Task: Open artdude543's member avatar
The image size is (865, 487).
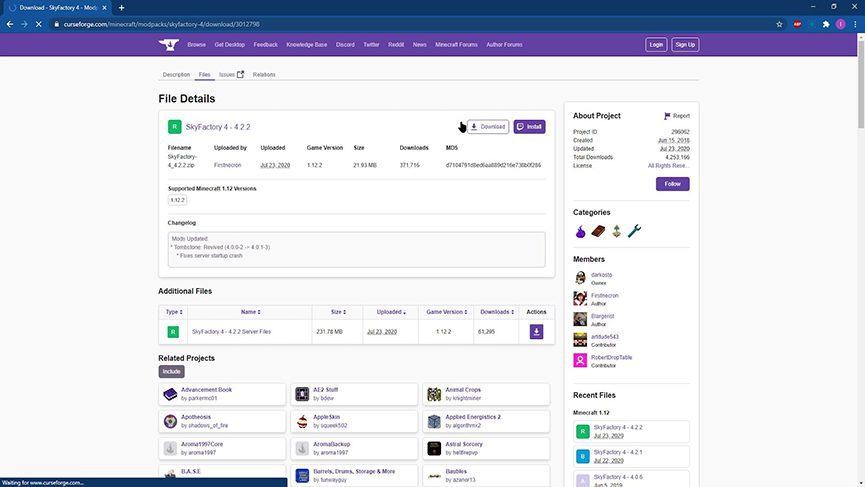Action: point(580,340)
